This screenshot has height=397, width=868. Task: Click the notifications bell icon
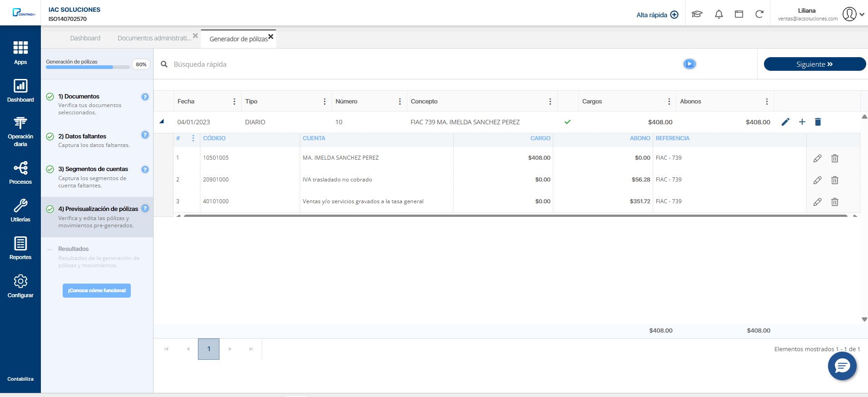719,15
